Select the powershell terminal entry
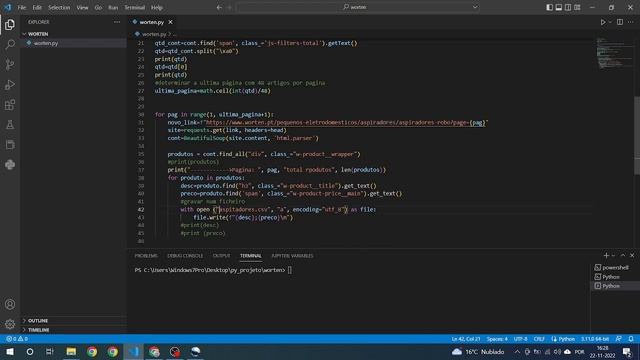Image resolution: width=640 pixels, height=360 pixels. (x=615, y=267)
